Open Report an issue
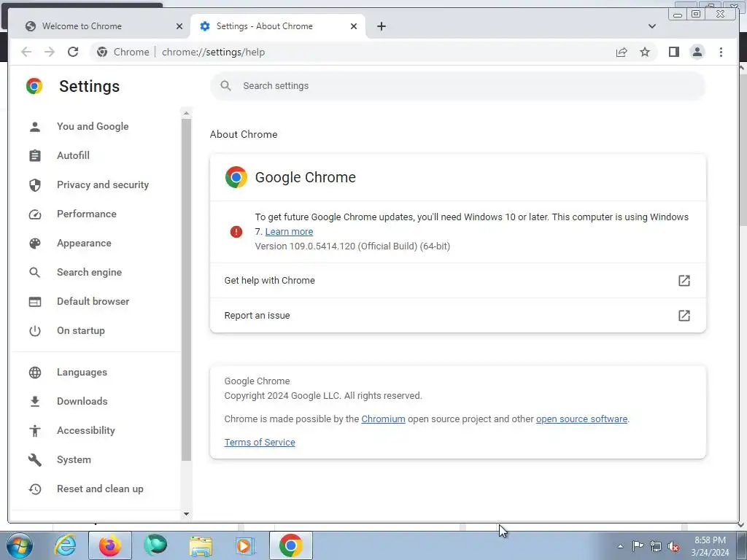Screen dimensions: 747x560 pyautogui.click(x=458, y=315)
